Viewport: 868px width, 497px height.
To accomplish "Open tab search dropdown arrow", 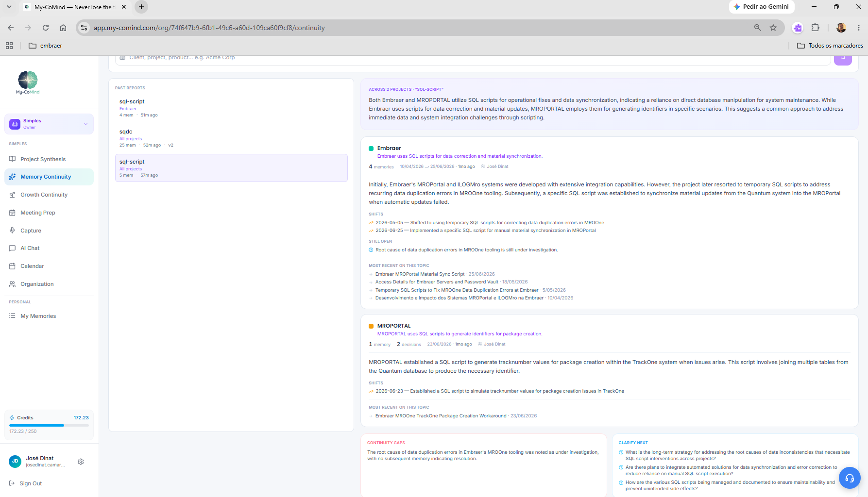I will click(9, 7).
